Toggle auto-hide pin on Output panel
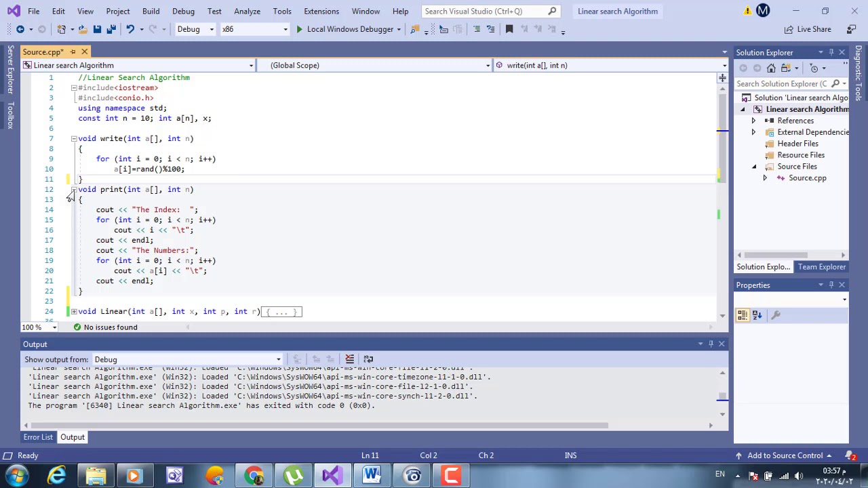 711,344
